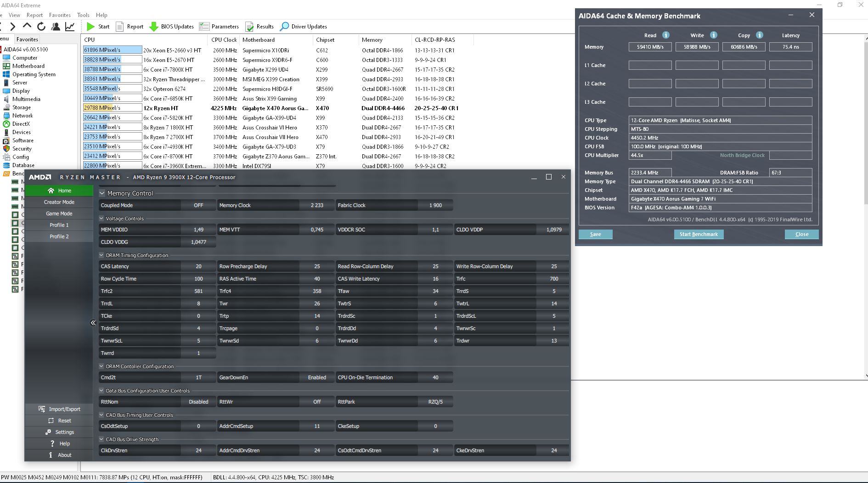The image size is (868, 483).
Task: Collapse the Voltage Controls section
Action: 101,219
